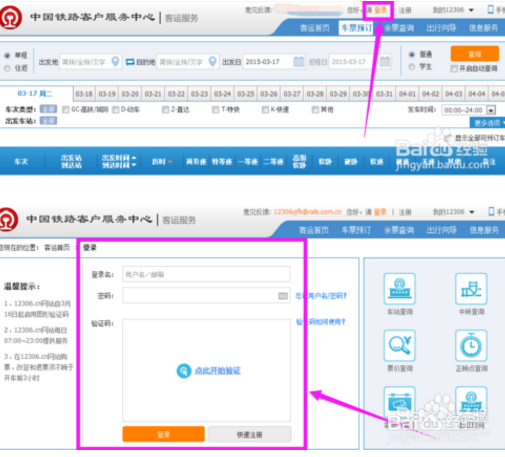Toggle 显示全部可预订车次 checkbox
505x457 pixels.
click(449, 138)
